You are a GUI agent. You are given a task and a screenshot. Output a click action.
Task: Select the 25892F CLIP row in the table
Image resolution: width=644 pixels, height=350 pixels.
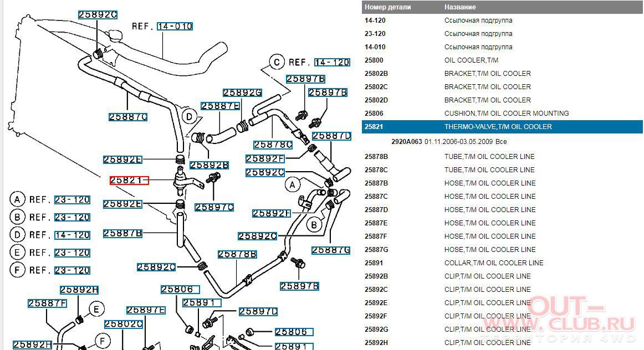(x=502, y=316)
